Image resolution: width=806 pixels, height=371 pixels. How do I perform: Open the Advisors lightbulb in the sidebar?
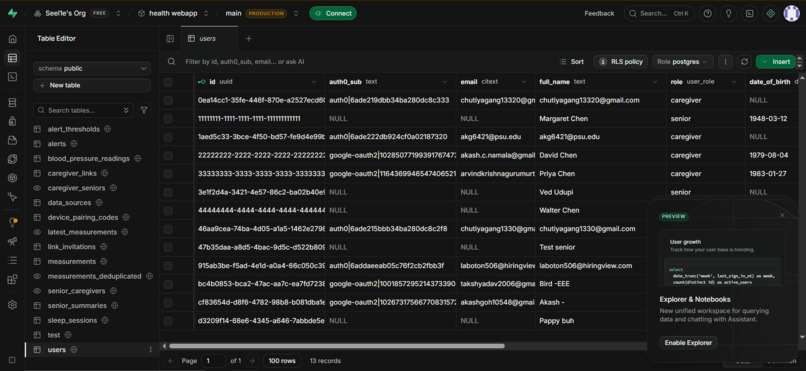coord(12,223)
